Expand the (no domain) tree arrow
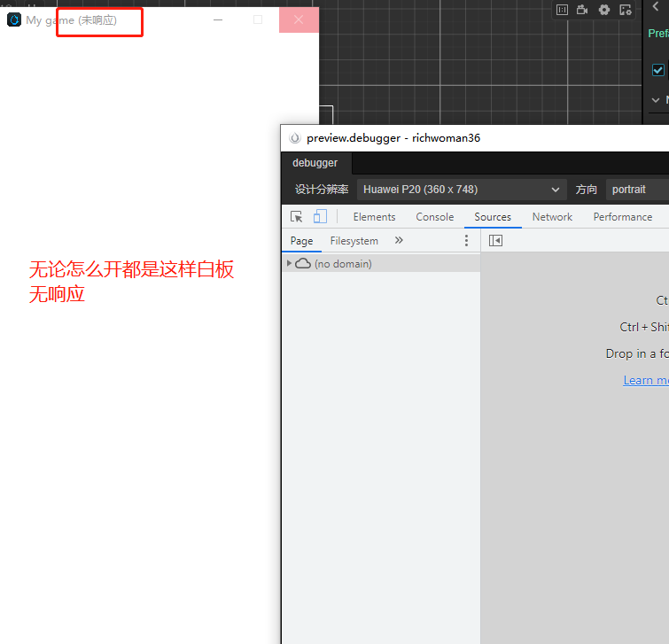 (289, 264)
